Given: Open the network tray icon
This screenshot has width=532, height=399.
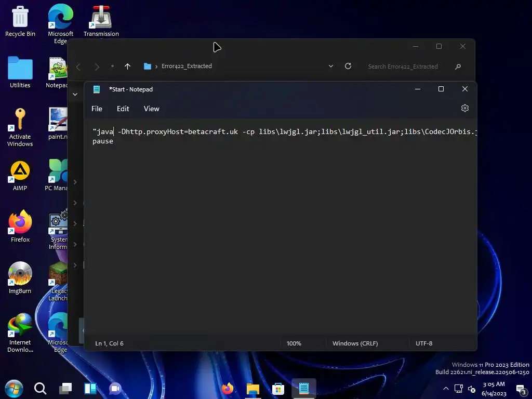Looking at the screenshot, I should pos(459,389).
